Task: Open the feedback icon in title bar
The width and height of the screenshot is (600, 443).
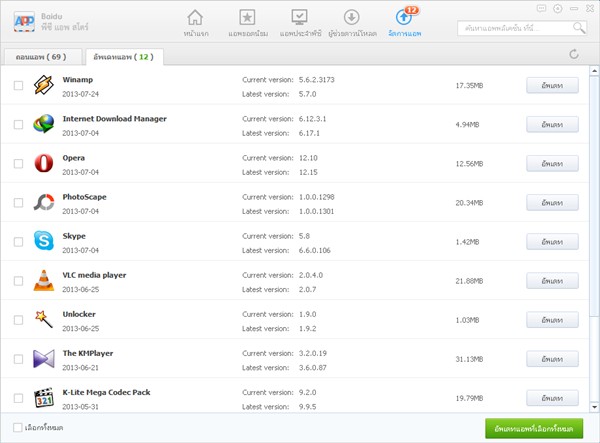Action: 541,8
